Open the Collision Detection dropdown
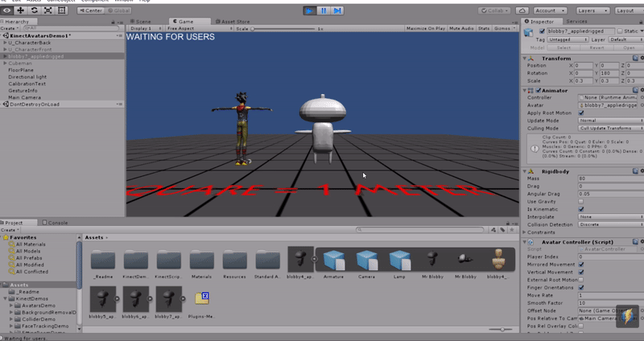This screenshot has width=644, height=341. pyautogui.click(x=611, y=225)
